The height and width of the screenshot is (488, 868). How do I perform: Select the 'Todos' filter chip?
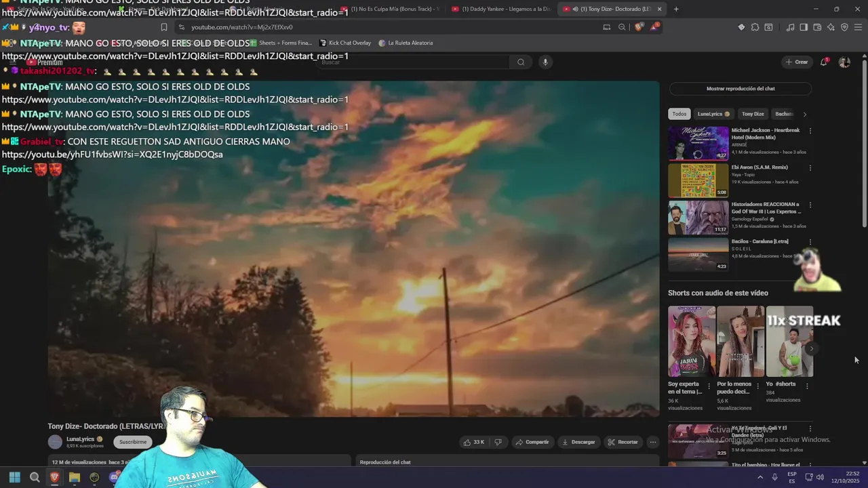[679, 114]
